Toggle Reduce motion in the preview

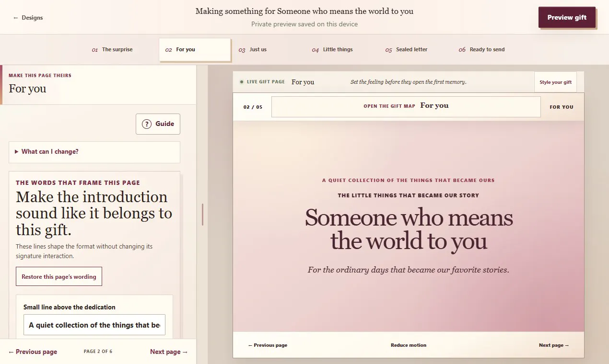pyautogui.click(x=409, y=345)
